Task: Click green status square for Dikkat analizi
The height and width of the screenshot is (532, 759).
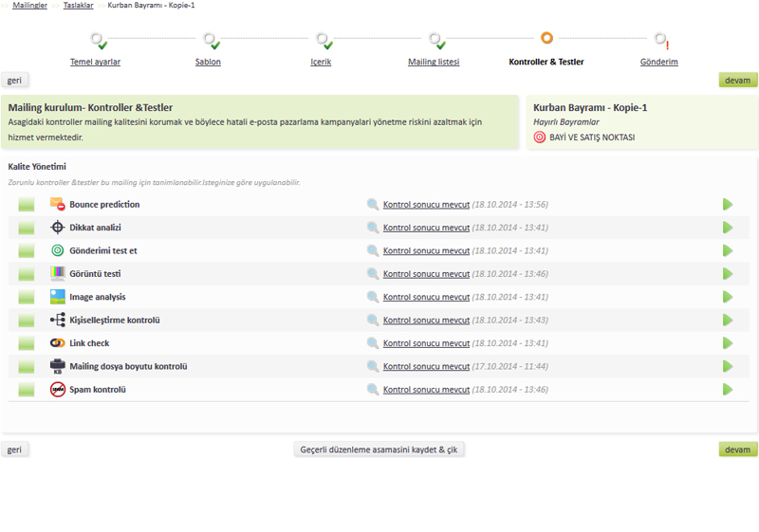Action: (x=26, y=228)
